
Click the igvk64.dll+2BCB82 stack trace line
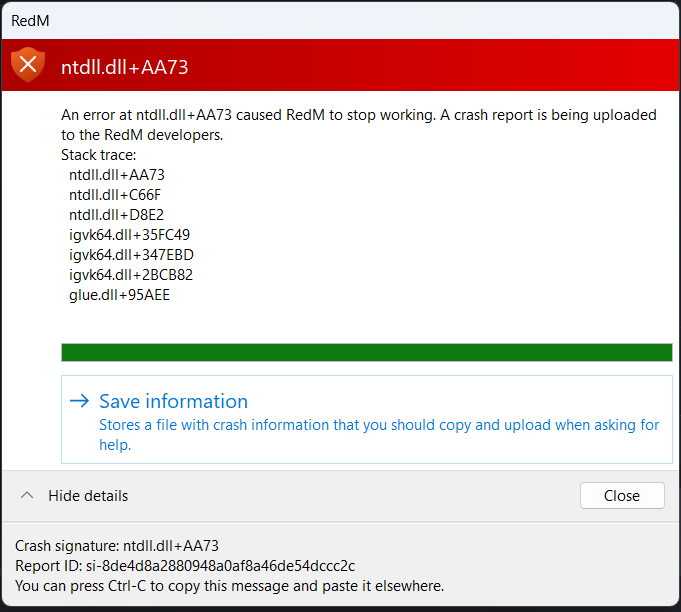point(131,275)
